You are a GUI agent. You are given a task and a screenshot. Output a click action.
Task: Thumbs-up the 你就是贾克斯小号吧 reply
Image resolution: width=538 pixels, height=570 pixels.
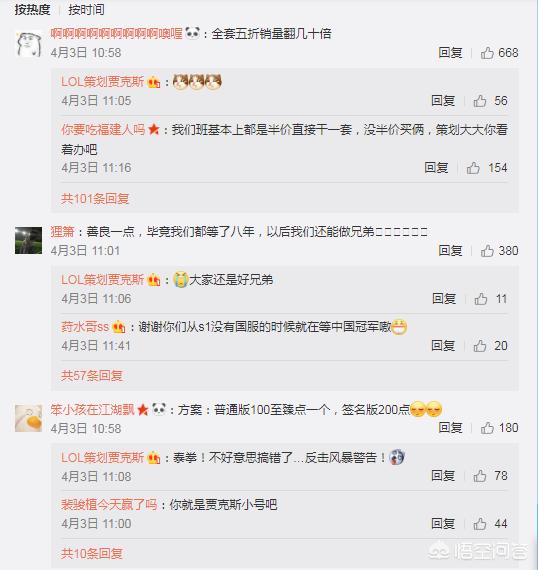(x=480, y=524)
